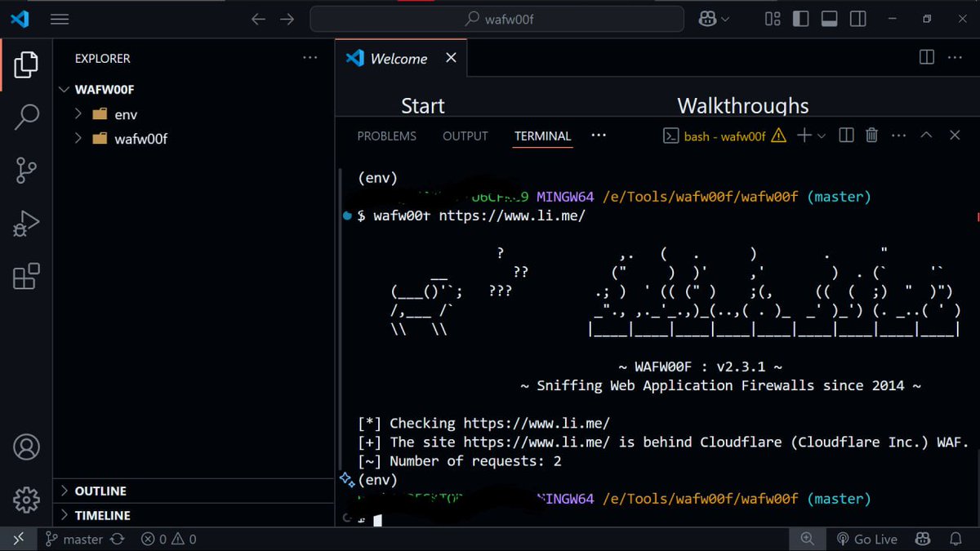Maximize the panel with up chevron
Image resolution: width=980 pixels, height=551 pixels.
coord(926,136)
